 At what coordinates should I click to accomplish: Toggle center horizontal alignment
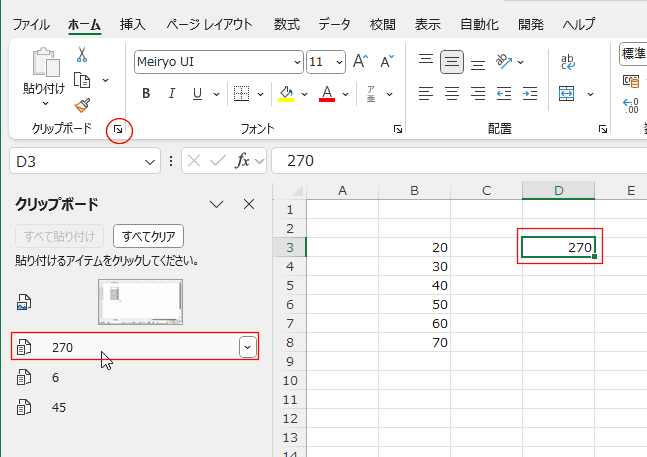click(453, 94)
